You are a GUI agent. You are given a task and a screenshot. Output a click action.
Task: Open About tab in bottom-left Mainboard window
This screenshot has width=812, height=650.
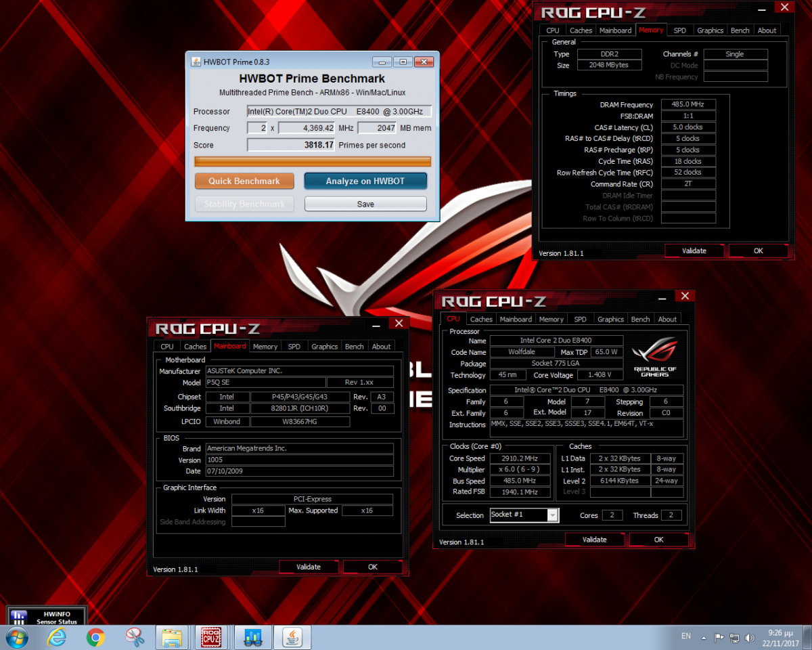[382, 347]
